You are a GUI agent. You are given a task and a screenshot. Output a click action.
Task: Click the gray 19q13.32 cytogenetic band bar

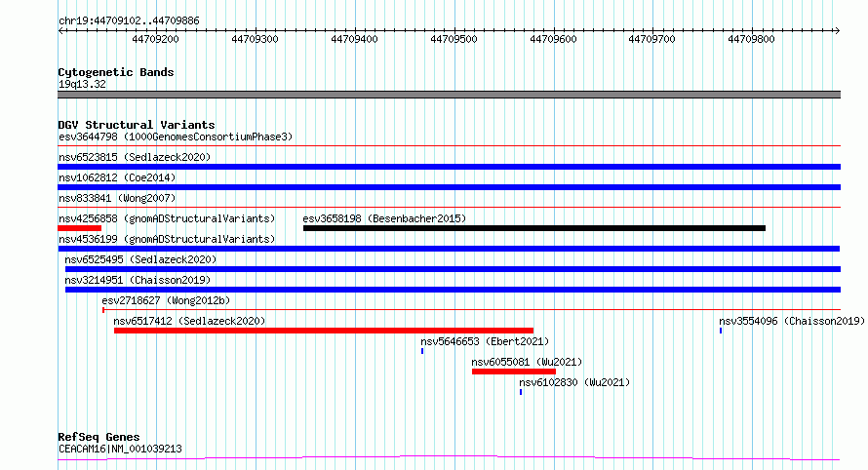click(x=449, y=95)
